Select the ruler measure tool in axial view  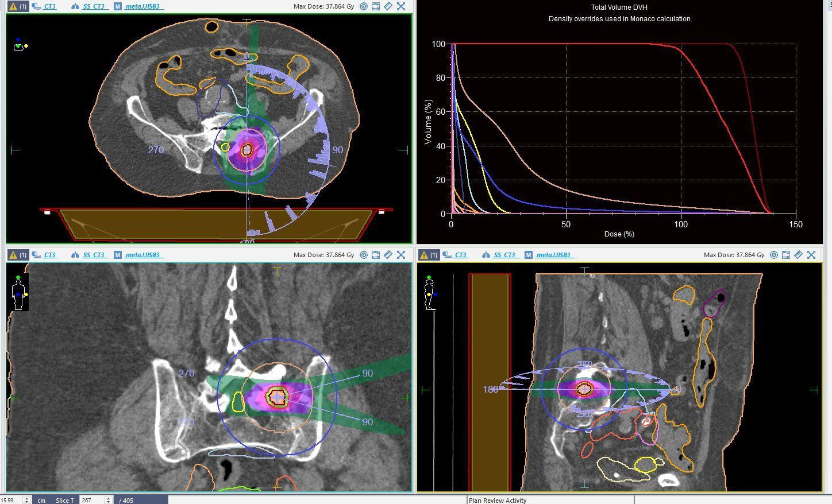pyautogui.click(x=388, y=6)
